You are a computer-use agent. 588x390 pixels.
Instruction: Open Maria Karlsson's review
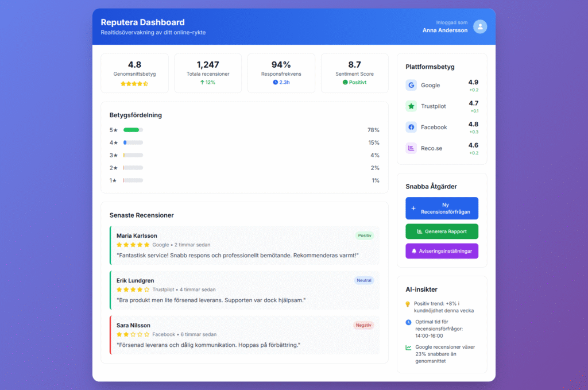click(x=244, y=245)
